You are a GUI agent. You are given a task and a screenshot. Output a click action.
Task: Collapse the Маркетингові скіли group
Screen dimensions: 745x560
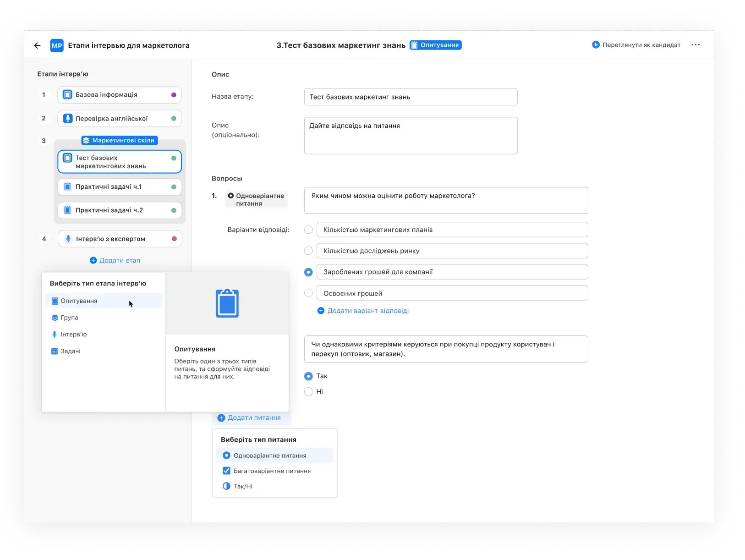point(120,140)
